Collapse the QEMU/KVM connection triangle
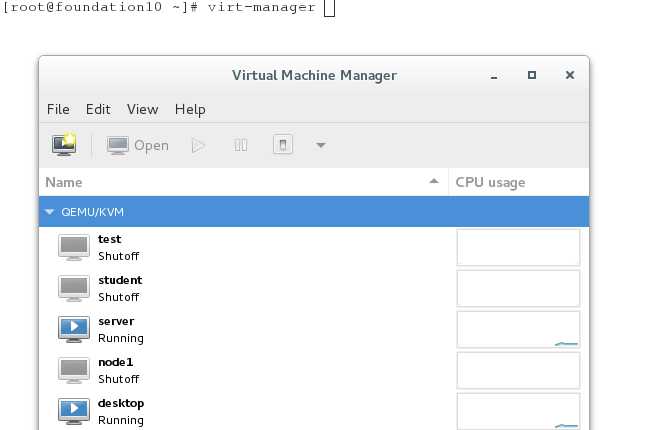This screenshot has width=661, height=430. pos(50,212)
